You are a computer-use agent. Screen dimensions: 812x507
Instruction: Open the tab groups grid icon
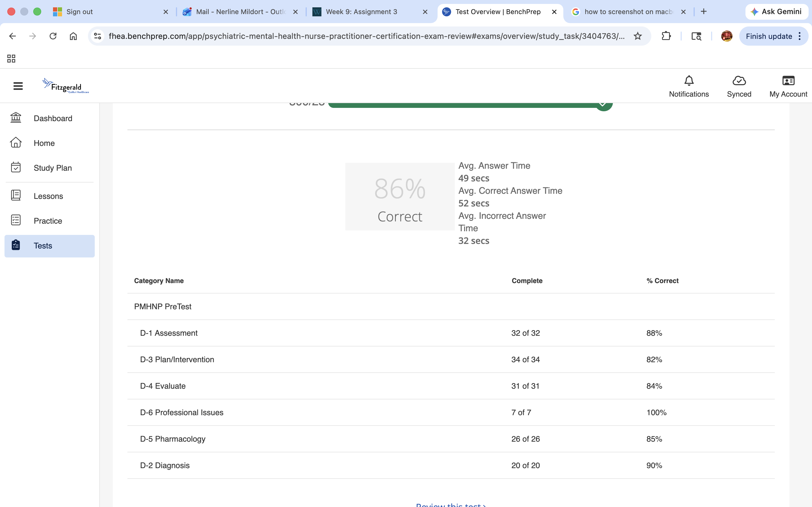click(11, 59)
